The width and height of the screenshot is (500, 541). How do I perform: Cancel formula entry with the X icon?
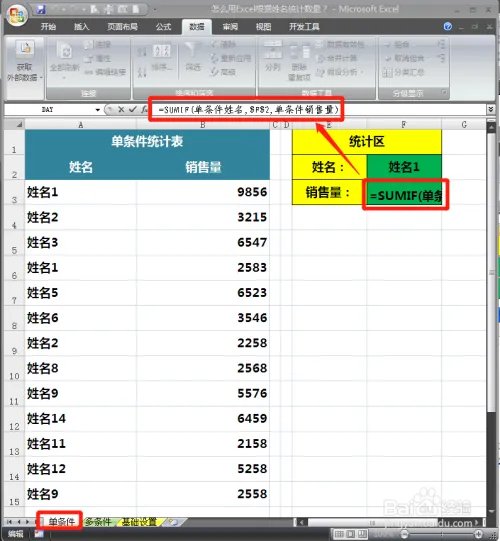[121, 110]
